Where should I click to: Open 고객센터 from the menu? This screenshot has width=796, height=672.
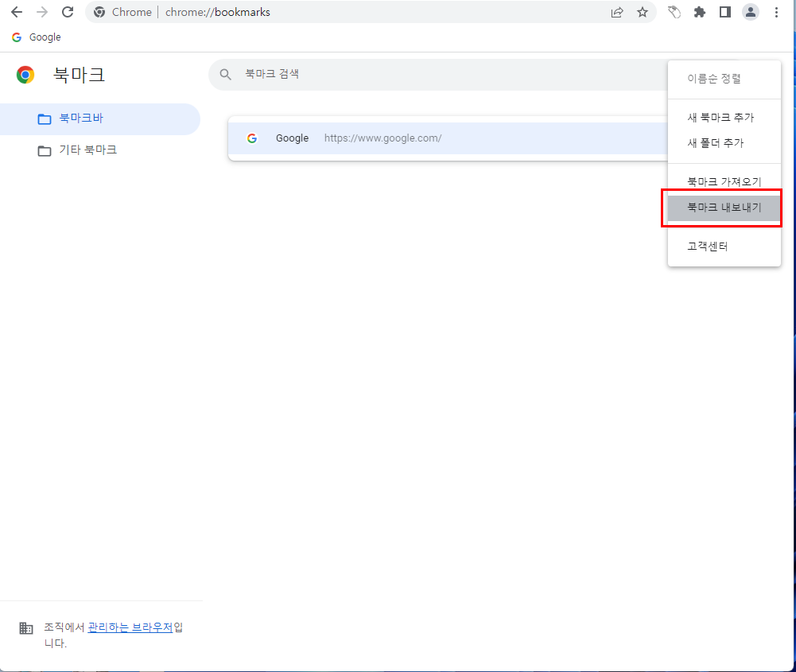(724, 247)
